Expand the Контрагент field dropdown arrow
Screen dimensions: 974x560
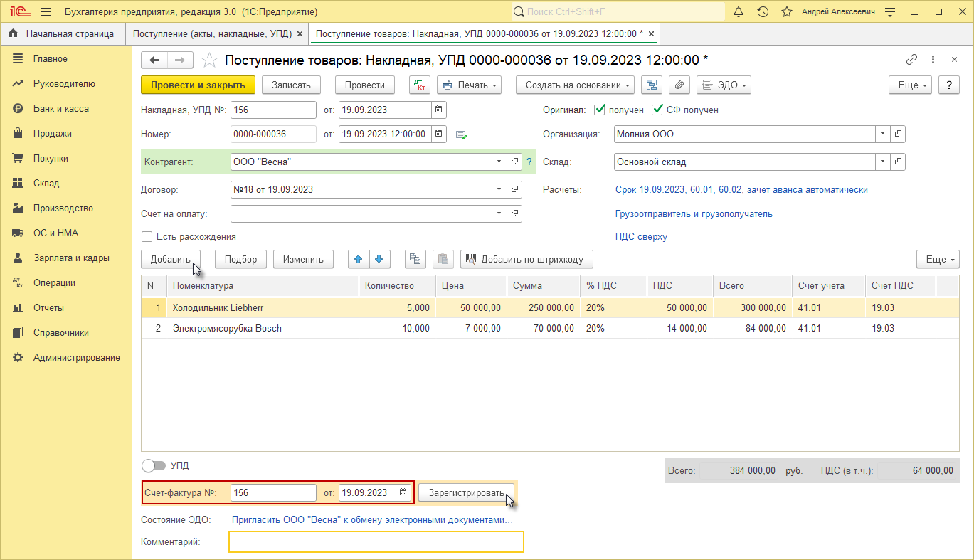pyautogui.click(x=499, y=162)
